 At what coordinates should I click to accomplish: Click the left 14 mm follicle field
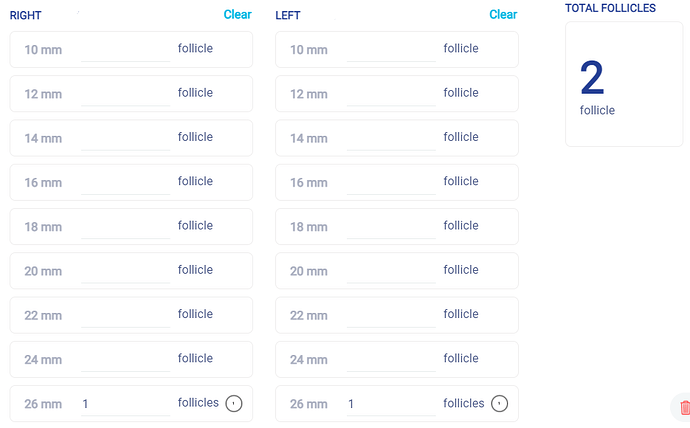391,138
